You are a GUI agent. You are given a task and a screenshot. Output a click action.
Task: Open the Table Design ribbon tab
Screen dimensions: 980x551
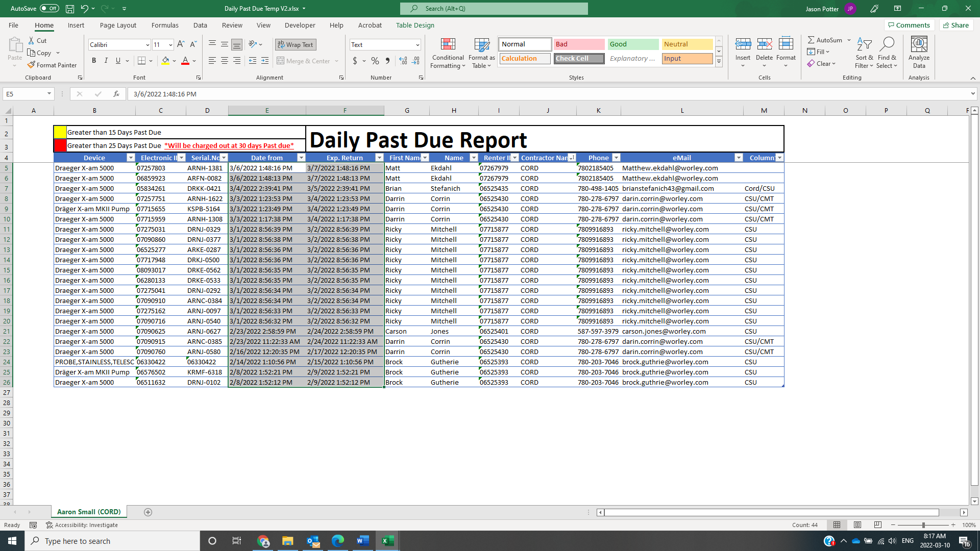click(414, 25)
